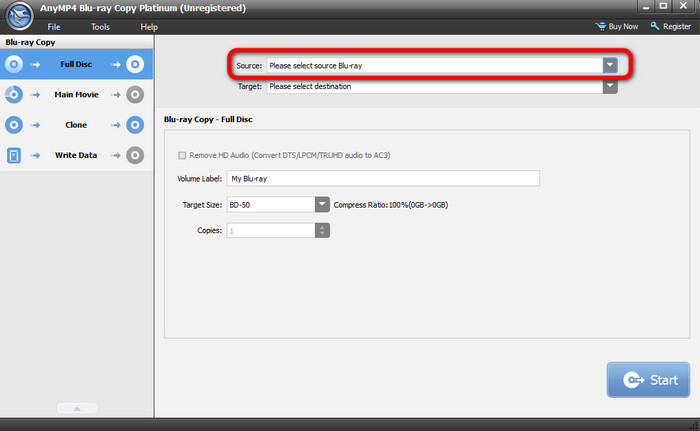The height and width of the screenshot is (431, 700).
Task: Close the AnyMP4 window
Action: (683, 6)
